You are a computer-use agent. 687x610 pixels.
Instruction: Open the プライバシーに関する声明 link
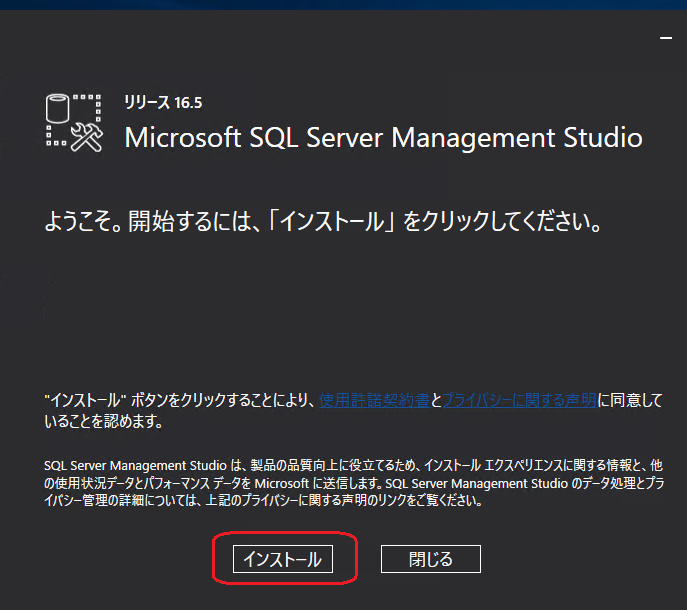click(x=519, y=400)
